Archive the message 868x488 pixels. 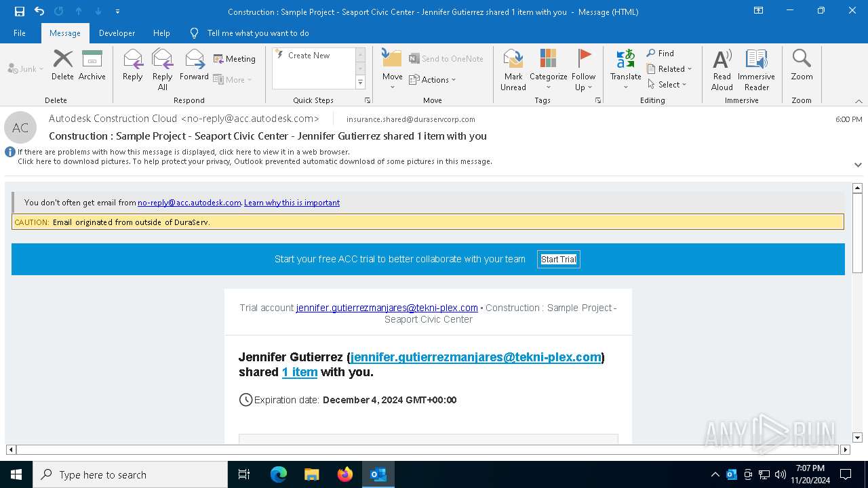[x=92, y=65]
